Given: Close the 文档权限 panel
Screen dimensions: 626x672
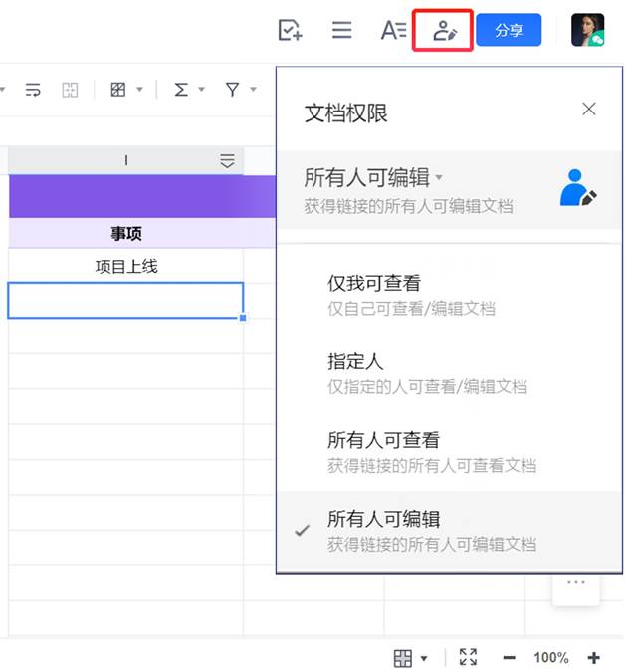Looking at the screenshot, I should 589,109.
